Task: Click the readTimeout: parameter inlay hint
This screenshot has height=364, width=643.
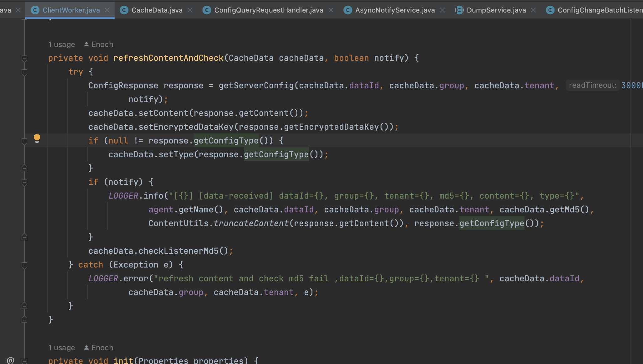Action: 592,85
